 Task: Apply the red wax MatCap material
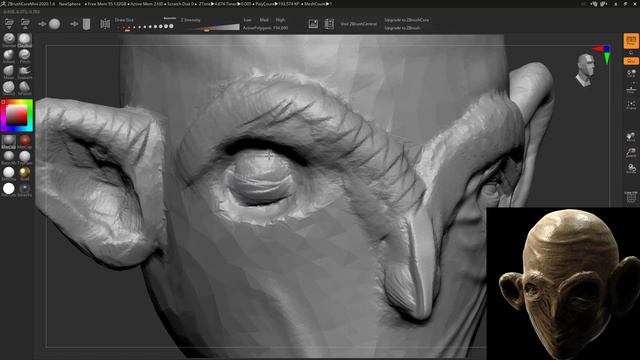25,141
